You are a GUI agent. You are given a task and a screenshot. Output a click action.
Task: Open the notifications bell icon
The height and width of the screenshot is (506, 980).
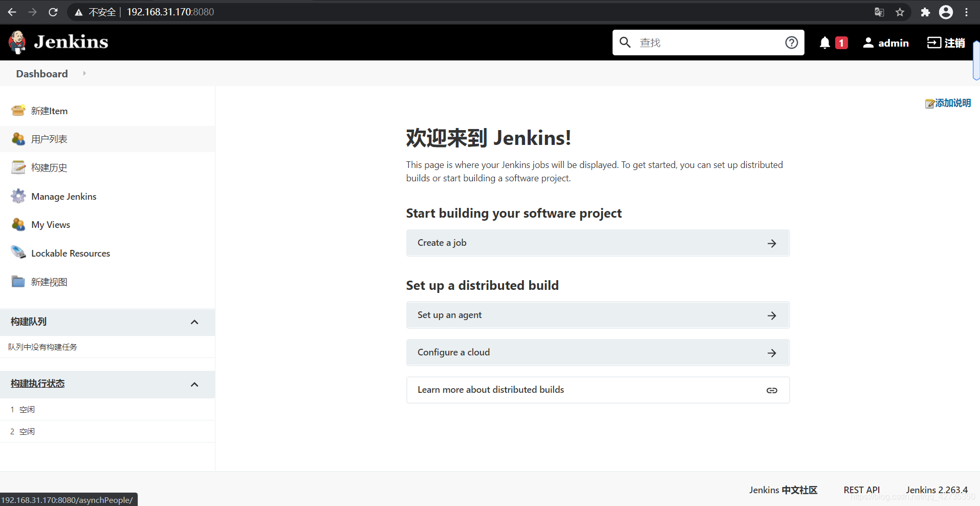(x=824, y=43)
